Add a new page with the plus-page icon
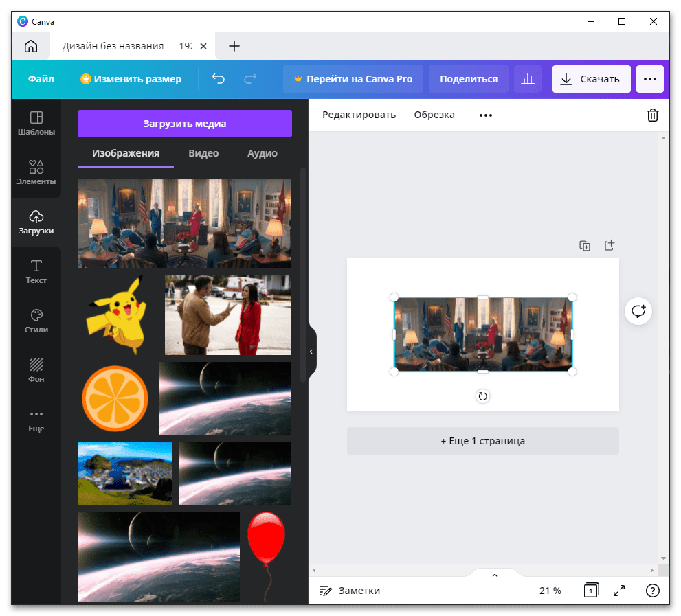Screen dimensions: 681x616 610,245
